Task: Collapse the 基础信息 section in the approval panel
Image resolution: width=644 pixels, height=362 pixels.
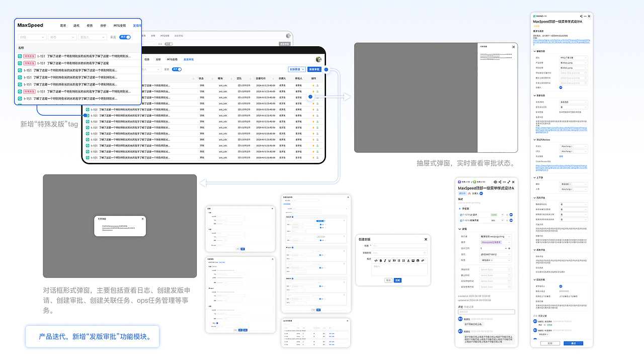Action: [534, 51]
